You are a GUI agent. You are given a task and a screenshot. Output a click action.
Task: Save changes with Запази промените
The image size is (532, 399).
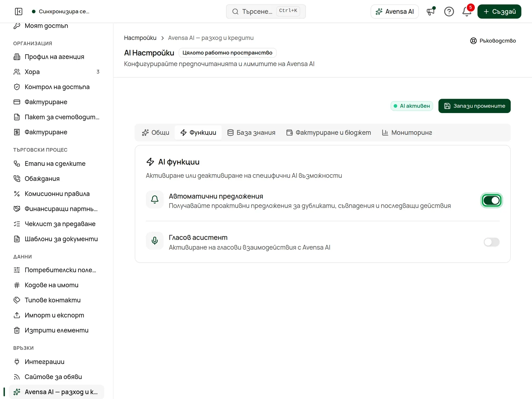coord(474,106)
